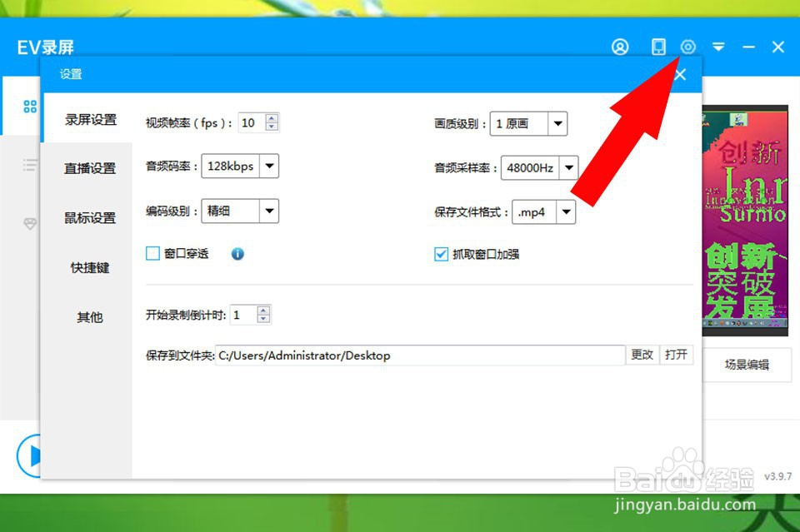The image size is (800, 532).
Task: Expand the 编码级别 精细 dropdown
Action: (x=269, y=211)
